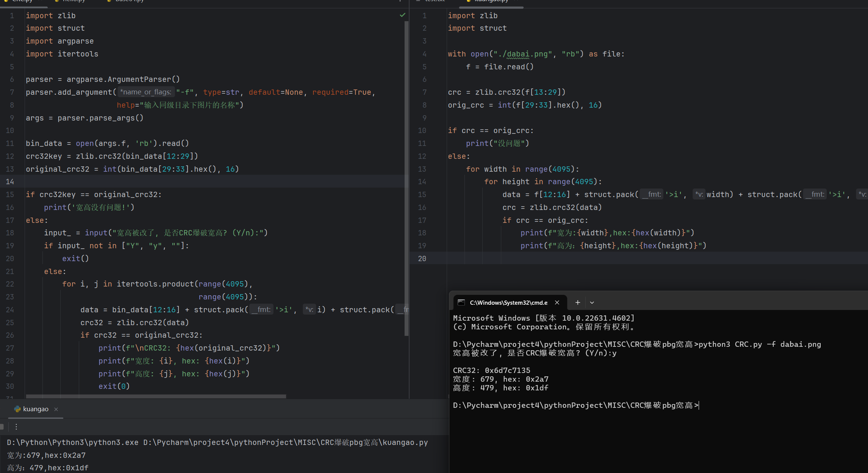Toggle breakpoint on line 22 of CRC.py

point(10,284)
